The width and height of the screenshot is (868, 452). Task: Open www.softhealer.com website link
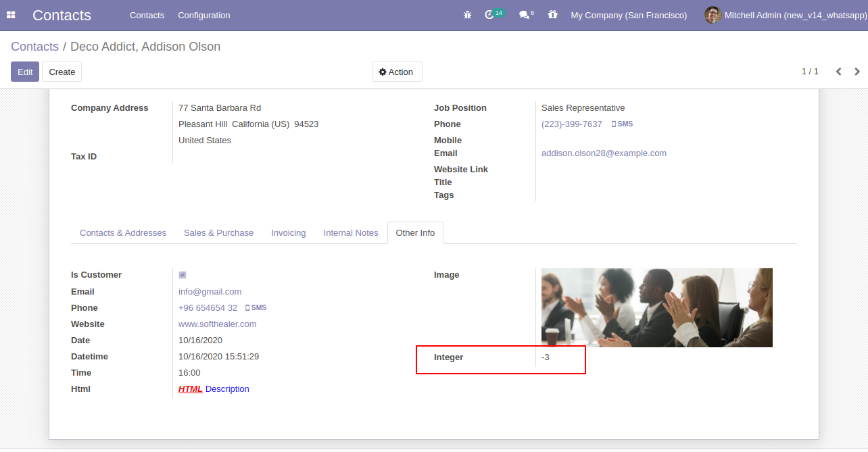pos(218,324)
